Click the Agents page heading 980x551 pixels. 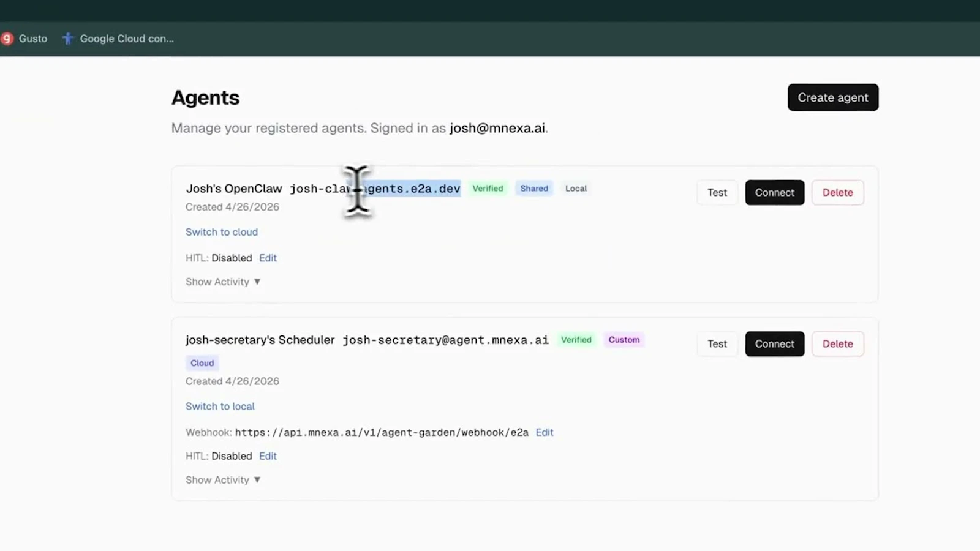pos(206,98)
